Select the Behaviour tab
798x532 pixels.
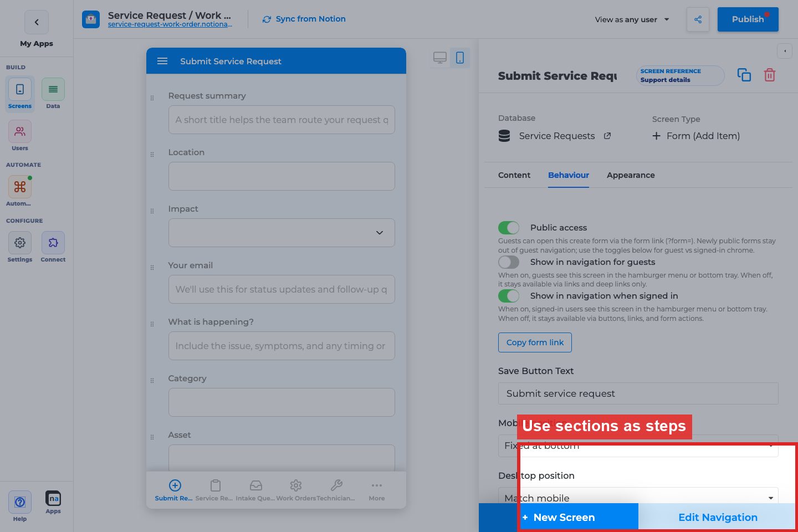[x=569, y=175]
